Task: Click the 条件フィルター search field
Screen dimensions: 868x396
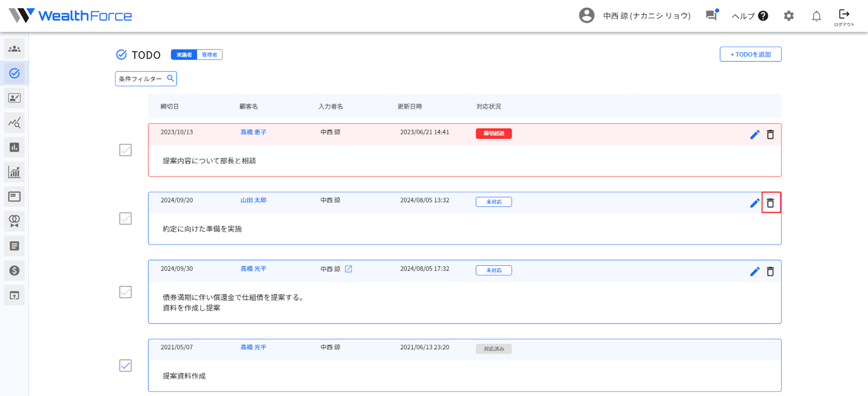Action: [x=146, y=79]
